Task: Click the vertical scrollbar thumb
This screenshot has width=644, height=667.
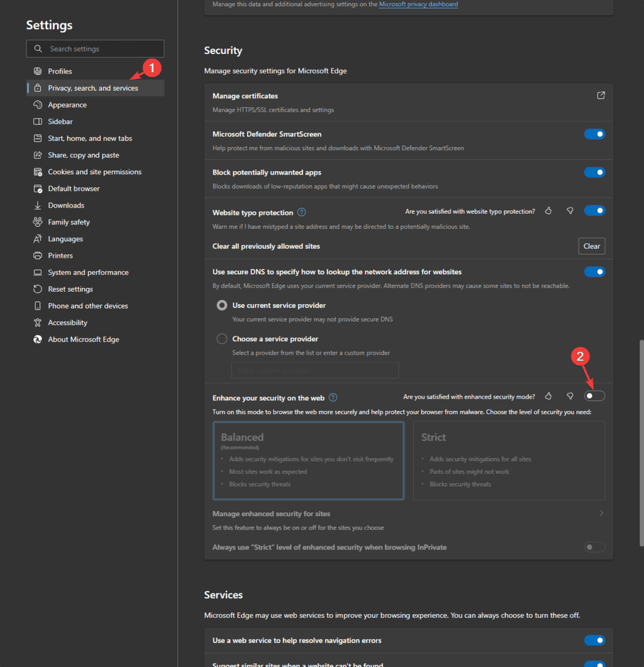Action: coord(641,443)
